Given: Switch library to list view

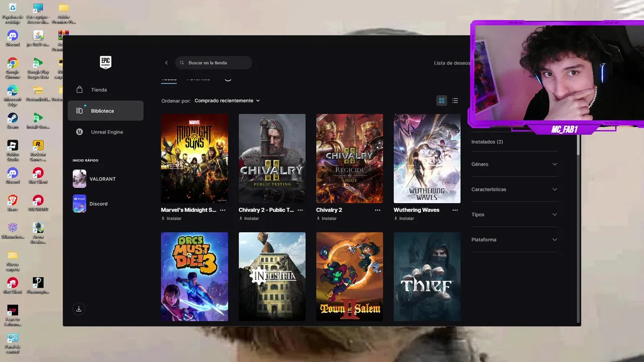Looking at the screenshot, I should click(x=455, y=101).
